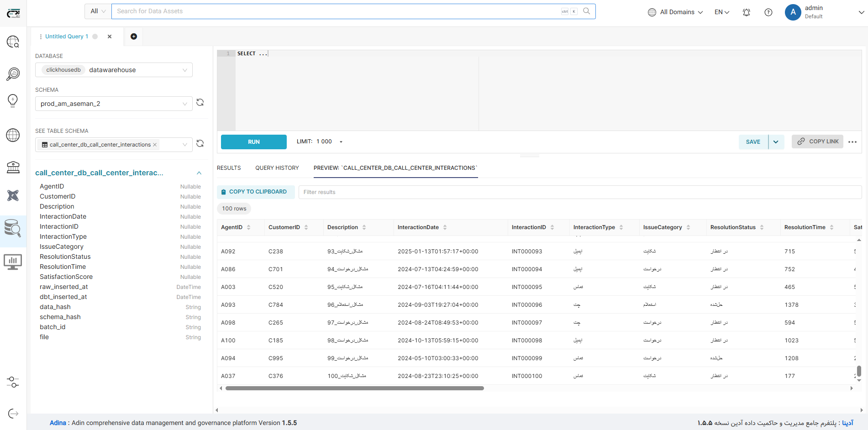Sort the InteractionDate column
Viewport: 868px width, 430px height.
(445, 227)
